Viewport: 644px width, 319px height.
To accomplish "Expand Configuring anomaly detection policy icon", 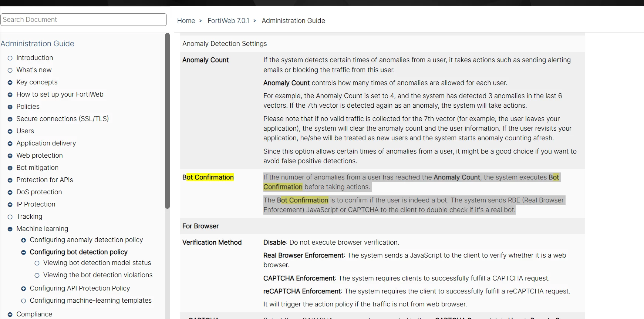I will 23,240.
